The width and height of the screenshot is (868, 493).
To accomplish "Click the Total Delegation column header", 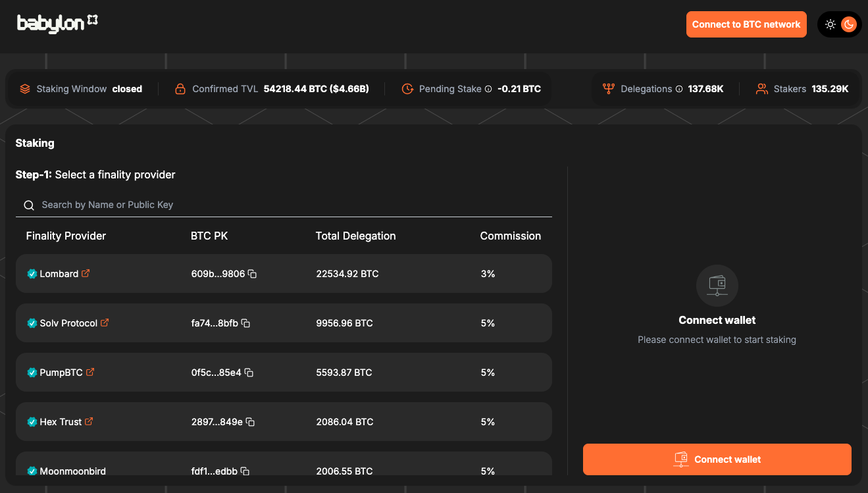I will [355, 236].
